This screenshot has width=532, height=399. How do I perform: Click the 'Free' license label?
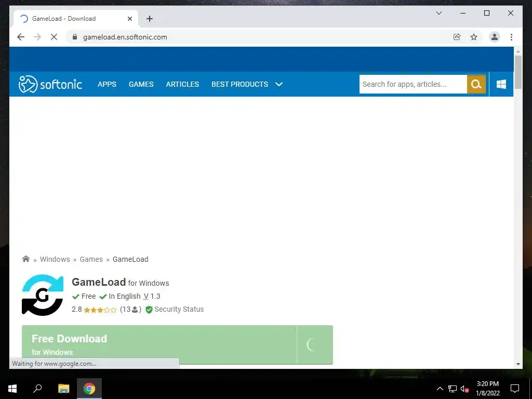[x=88, y=296]
